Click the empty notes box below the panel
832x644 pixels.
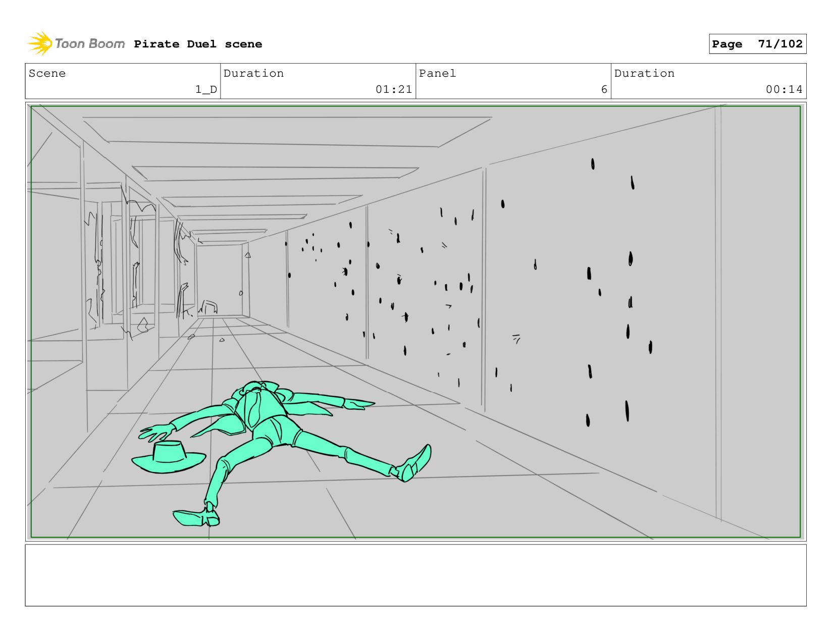[x=415, y=575]
